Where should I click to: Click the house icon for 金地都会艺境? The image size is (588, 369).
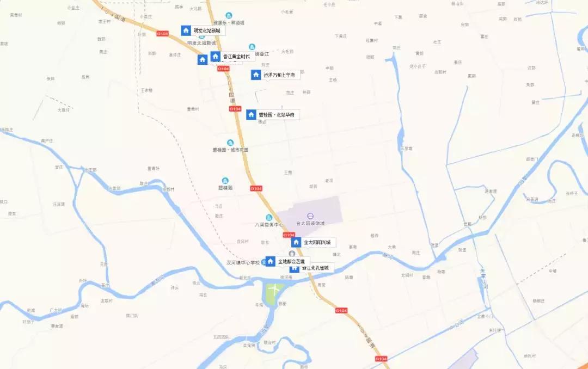coord(271,261)
